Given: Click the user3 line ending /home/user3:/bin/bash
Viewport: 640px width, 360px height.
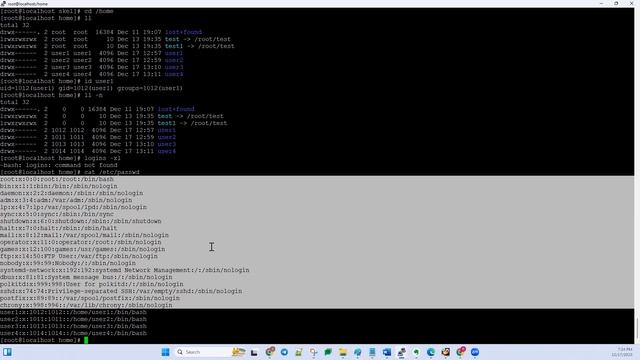Looking at the screenshot, I should pyautogui.click(x=73, y=326).
